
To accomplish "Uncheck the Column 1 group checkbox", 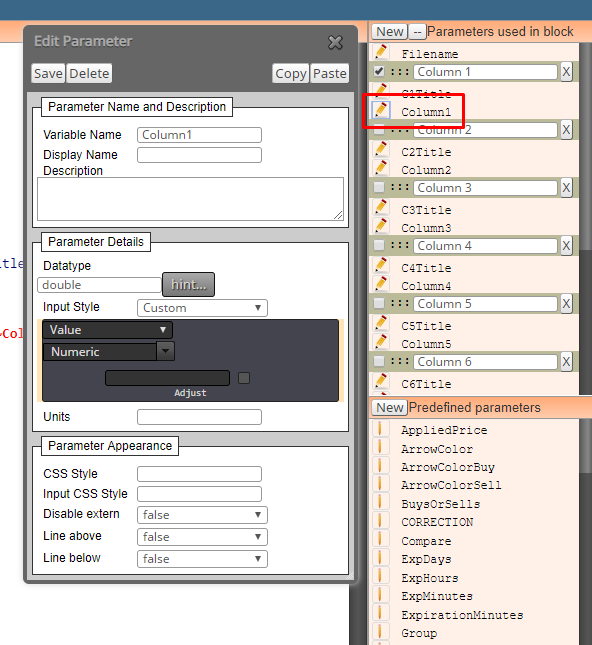I will coord(379,72).
